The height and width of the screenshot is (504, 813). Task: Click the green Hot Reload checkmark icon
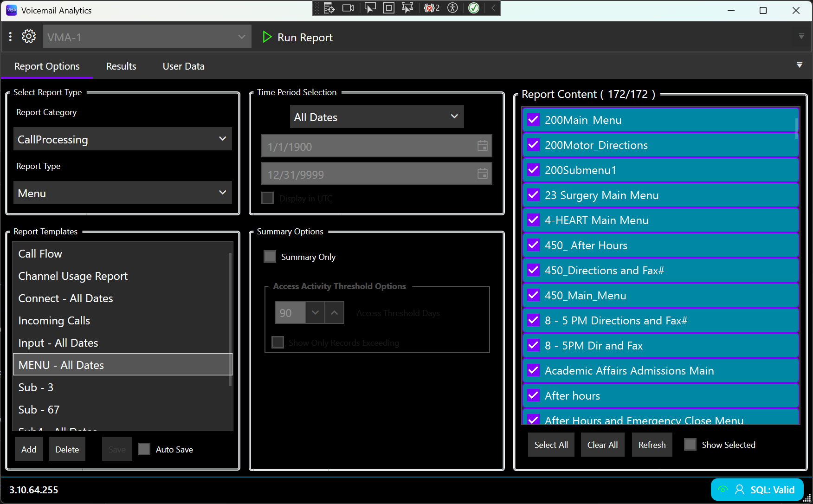(x=474, y=8)
